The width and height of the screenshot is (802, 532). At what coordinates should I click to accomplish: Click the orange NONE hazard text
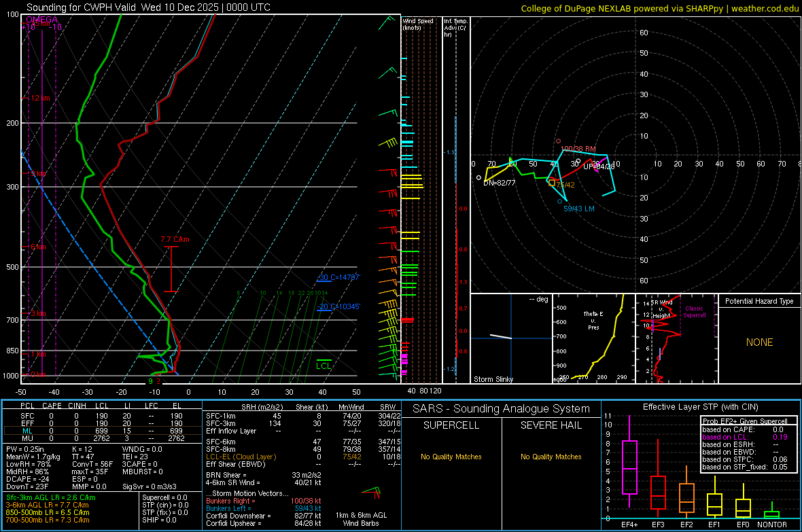click(x=759, y=342)
